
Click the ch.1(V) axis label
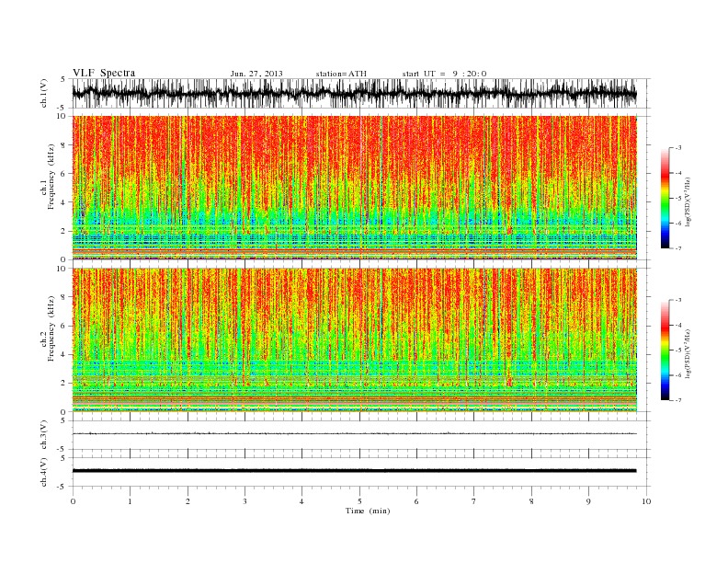[44, 93]
